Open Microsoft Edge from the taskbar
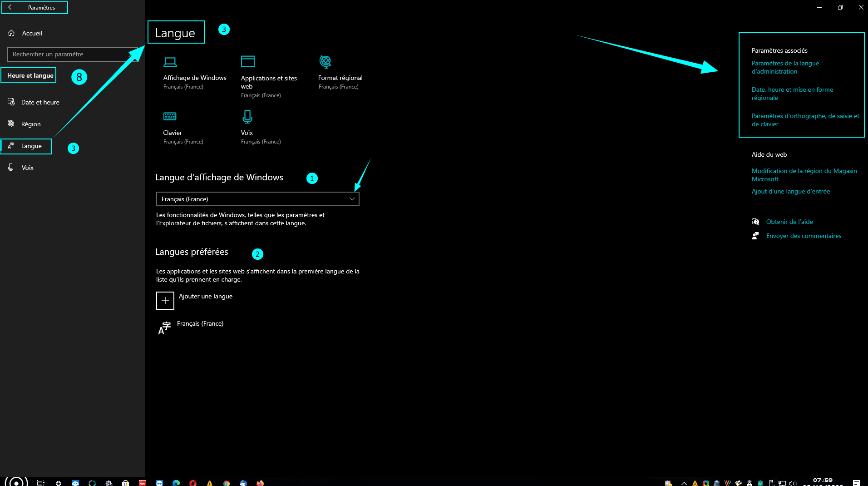The height and width of the screenshot is (486, 868). click(x=176, y=483)
